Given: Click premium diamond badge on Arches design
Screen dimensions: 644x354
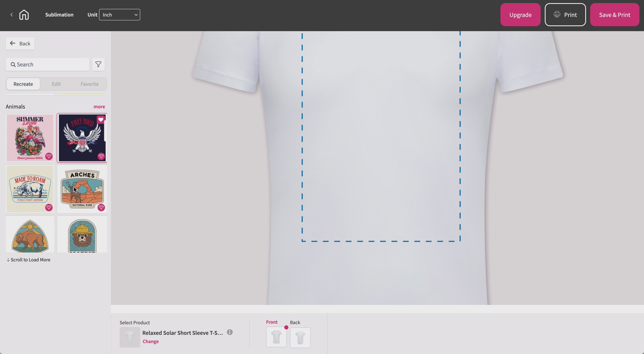Looking at the screenshot, I should [x=101, y=207].
